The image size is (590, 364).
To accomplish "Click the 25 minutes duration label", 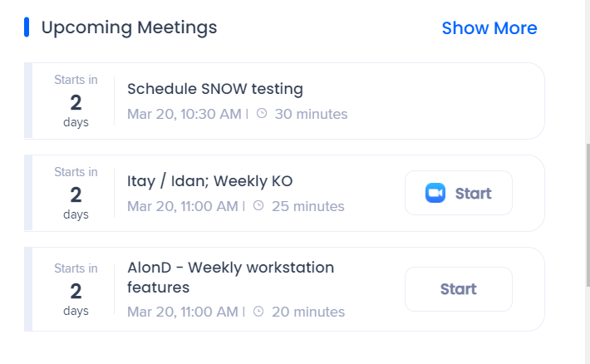I will click(308, 206).
